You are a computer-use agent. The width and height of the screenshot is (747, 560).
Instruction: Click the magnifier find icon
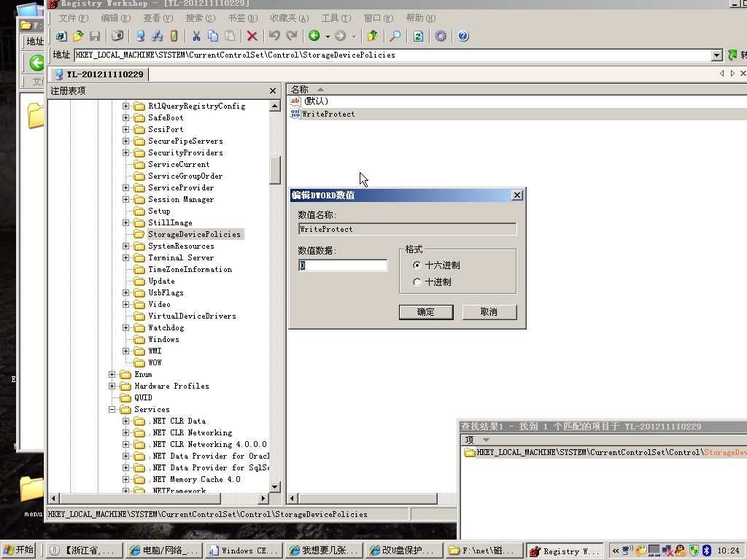(x=395, y=36)
